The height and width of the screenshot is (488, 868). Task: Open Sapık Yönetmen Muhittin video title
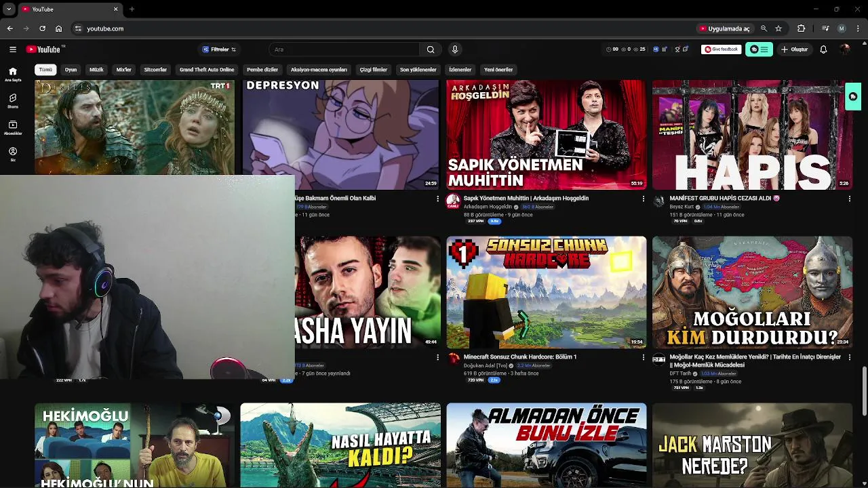coord(526,199)
